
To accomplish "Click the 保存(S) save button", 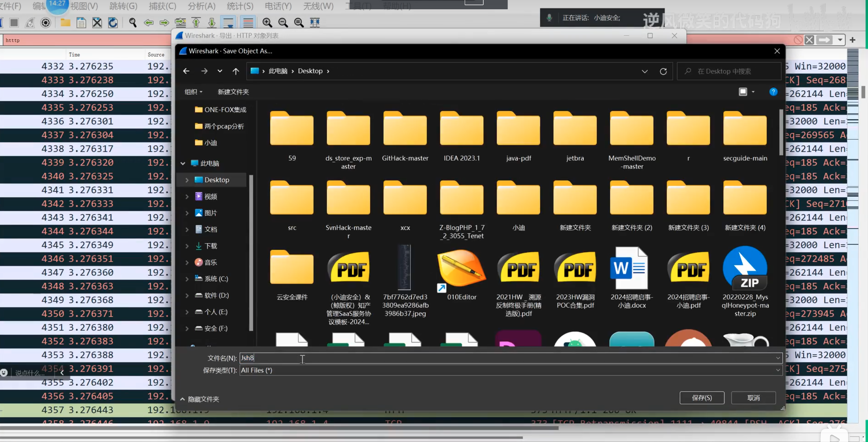I will (x=702, y=398).
